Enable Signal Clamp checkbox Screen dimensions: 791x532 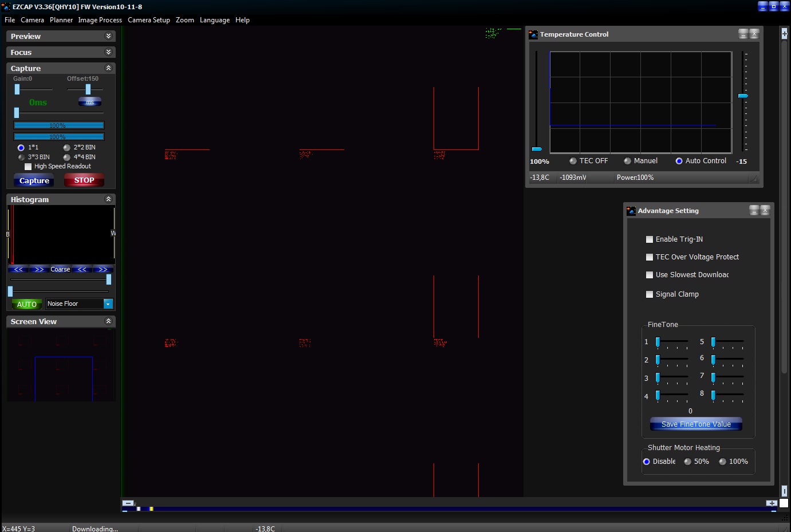click(650, 294)
